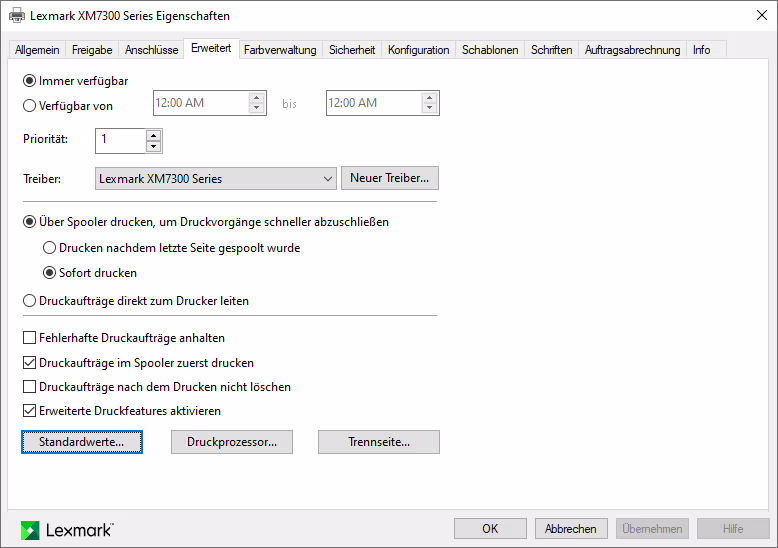
Task: Select the Erweitert tab
Action: pos(211,48)
